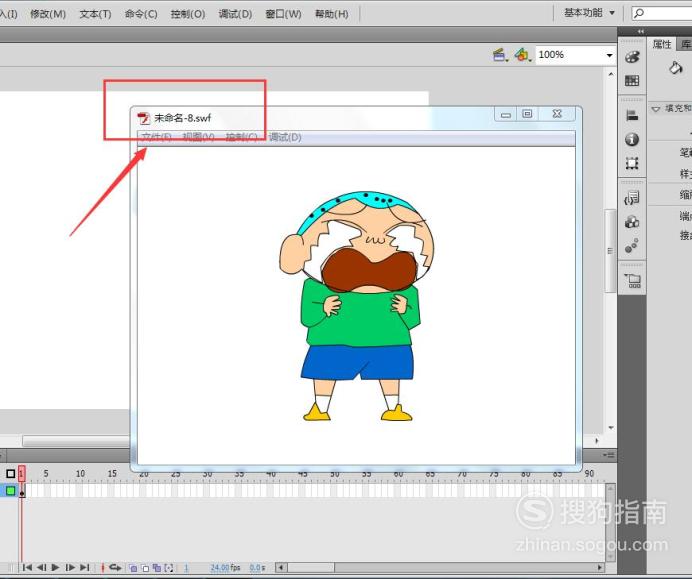The image size is (692, 579).
Task: Click the paint bucket icon in Properties
Action: click(675, 68)
